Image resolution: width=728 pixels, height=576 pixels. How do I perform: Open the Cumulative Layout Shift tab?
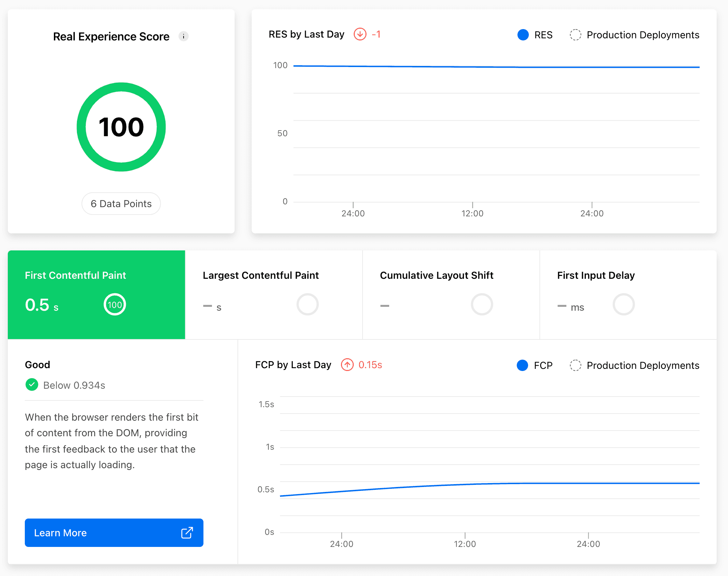tap(436, 276)
